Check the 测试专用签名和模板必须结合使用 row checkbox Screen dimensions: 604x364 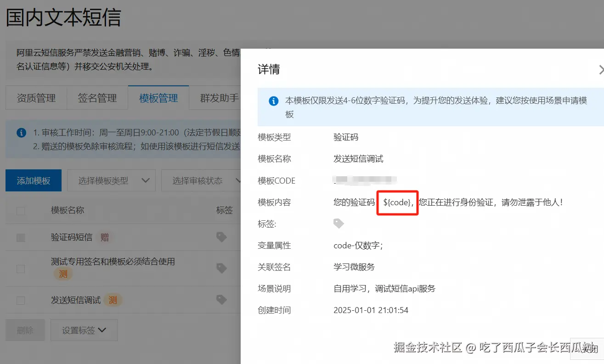(x=21, y=269)
